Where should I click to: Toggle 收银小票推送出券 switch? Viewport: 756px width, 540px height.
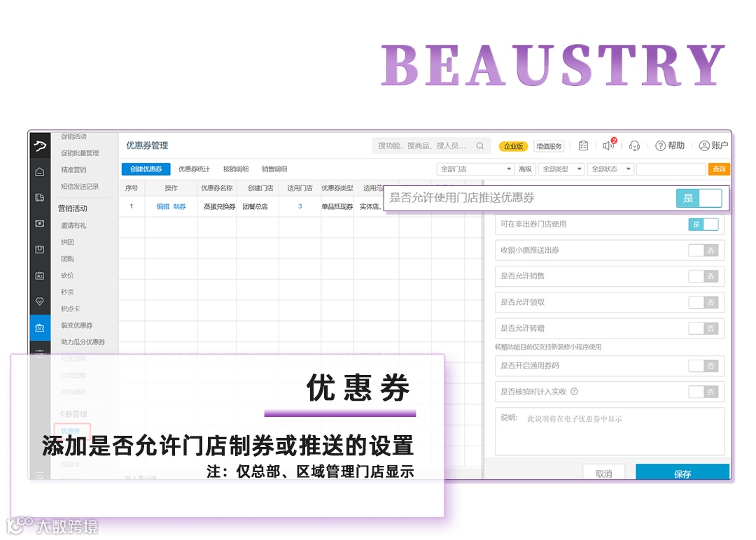coord(703,250)
